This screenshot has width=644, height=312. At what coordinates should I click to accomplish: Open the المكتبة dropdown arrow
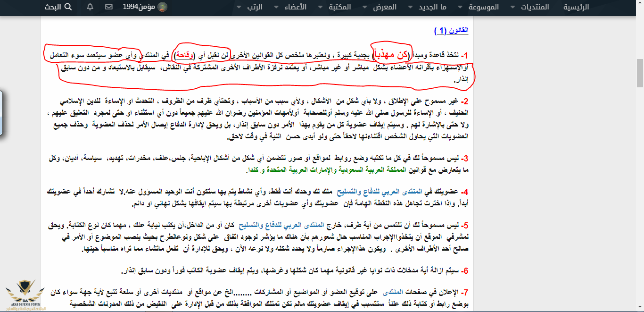[x=319, y=7]
